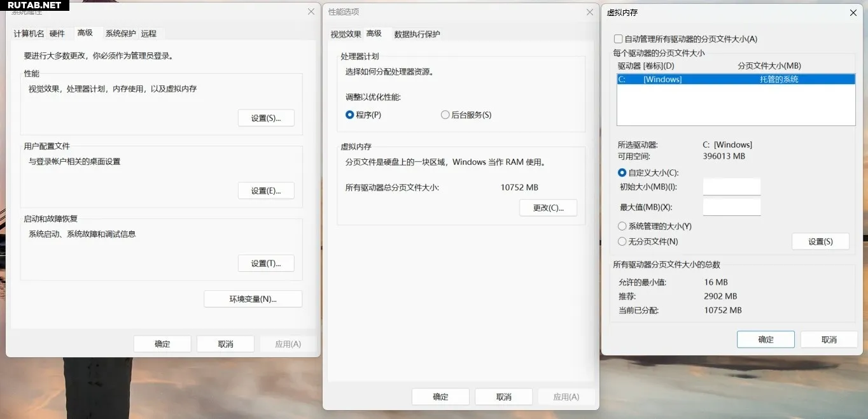Click 设置(S)... button under 性能
868x419 pixels.
[266, 118]
